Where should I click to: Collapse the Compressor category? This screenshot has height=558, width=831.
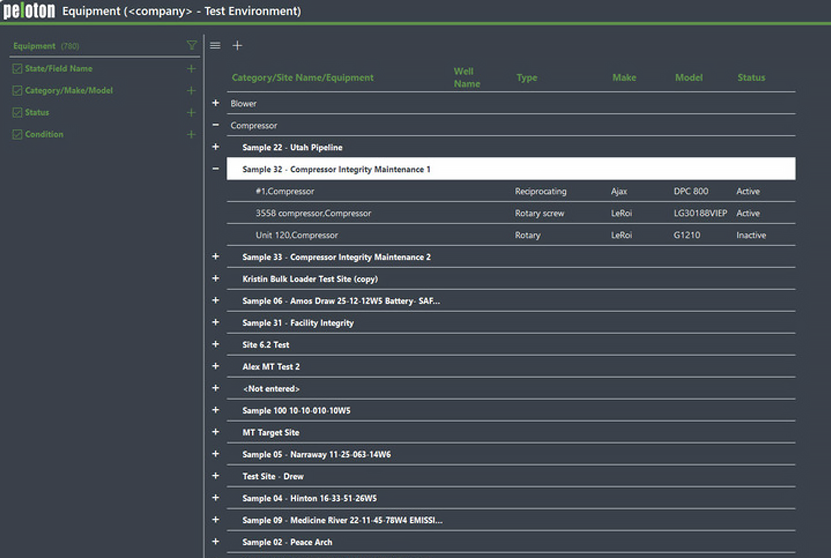pyautogui.click(x=216, y=125)
